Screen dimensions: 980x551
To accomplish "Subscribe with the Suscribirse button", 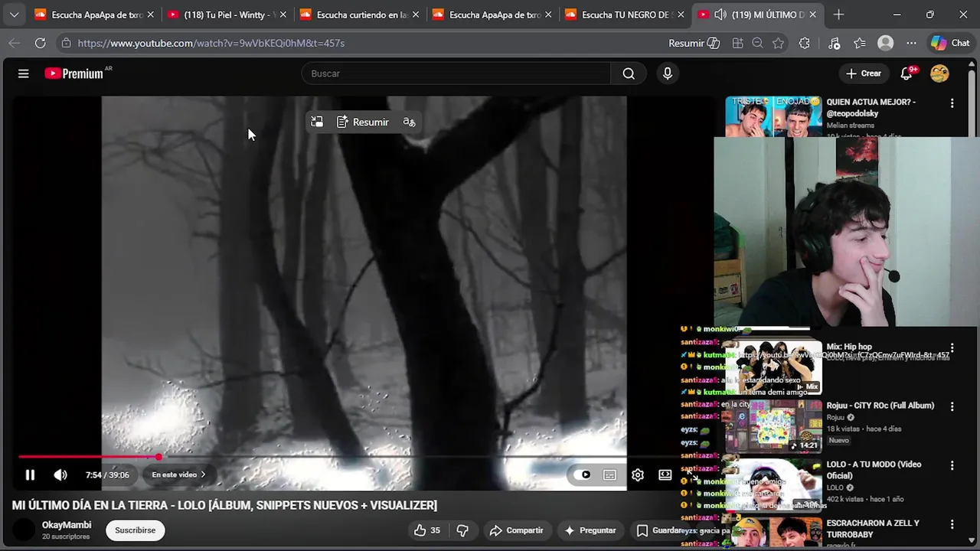I will pos(135,530).
